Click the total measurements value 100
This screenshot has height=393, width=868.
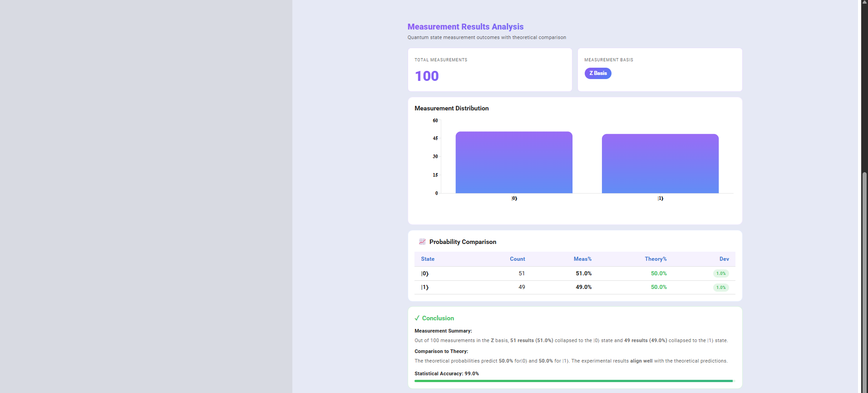[426, 76]
